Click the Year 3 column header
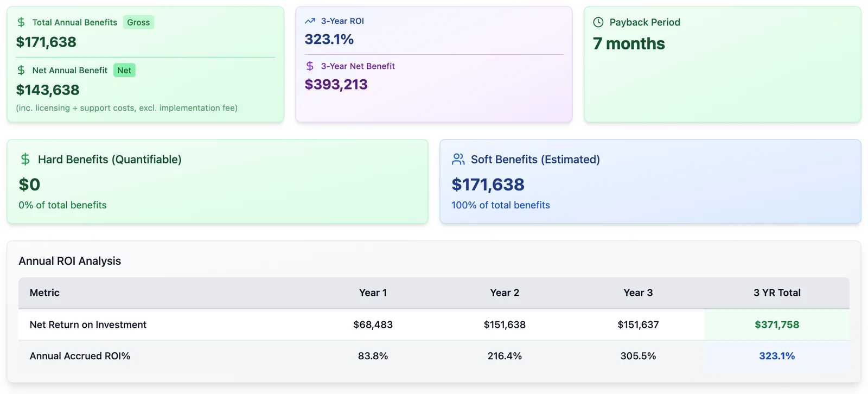The width and height of the screenshot is (868, 394). click(x=638, y=293)
